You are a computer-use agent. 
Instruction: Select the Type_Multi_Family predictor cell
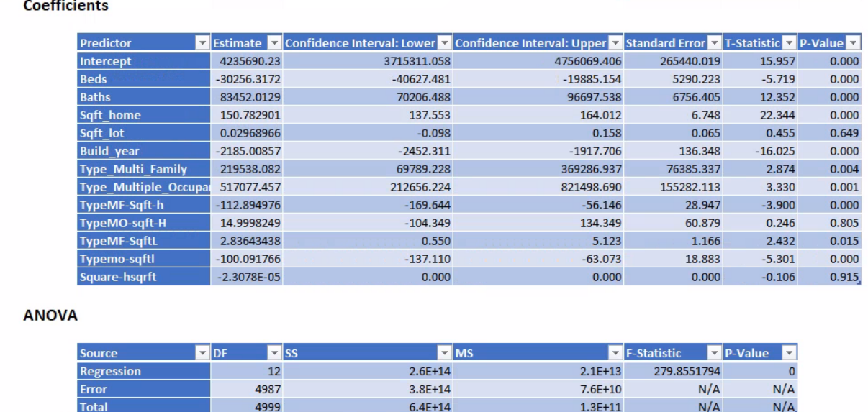click(144, 169)
